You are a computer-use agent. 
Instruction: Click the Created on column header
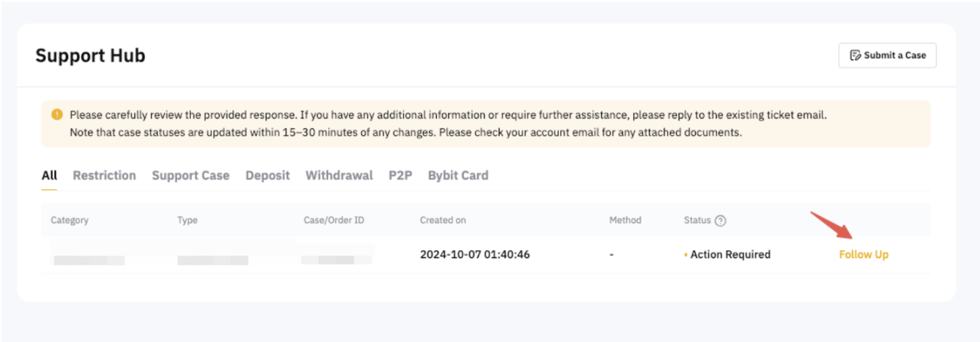pos(443,220)
